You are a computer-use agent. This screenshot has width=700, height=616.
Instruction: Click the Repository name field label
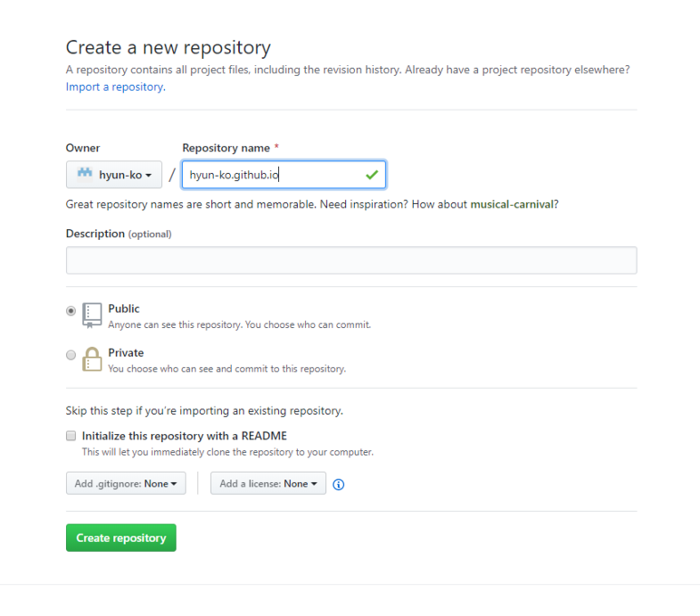[225, 148]
